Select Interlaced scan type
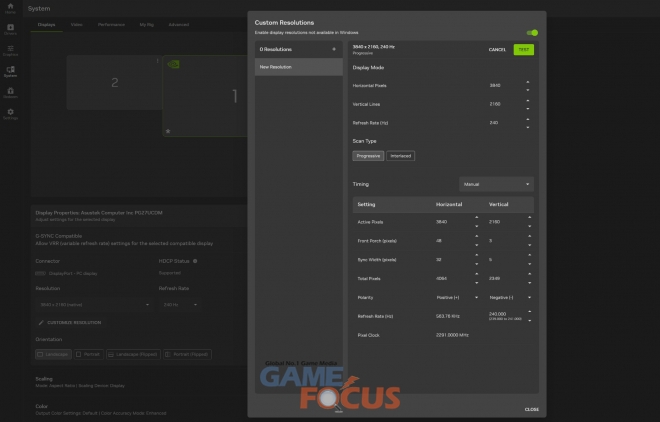The width and height of the screenshot is (660, 422). pos(401,156)
